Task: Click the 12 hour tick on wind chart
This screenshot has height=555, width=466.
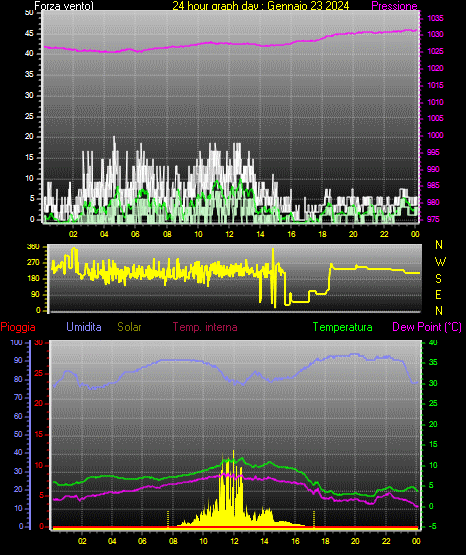Action: pos(229,234)
